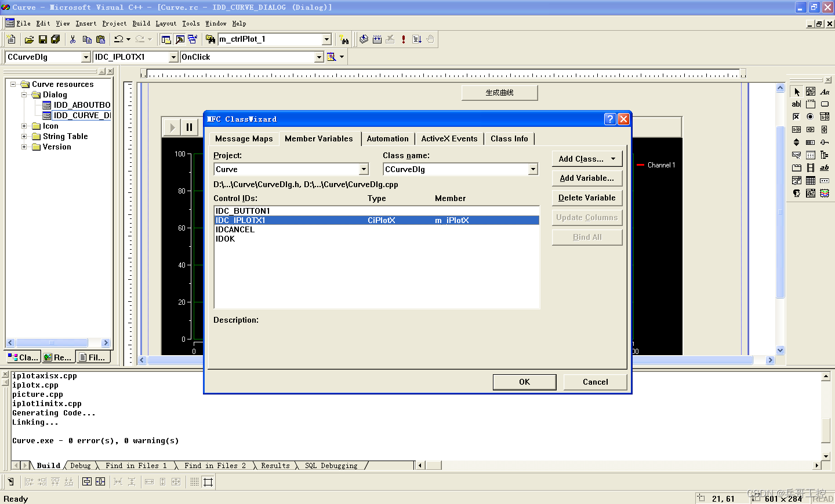The height and width of the screenshot is (504, 835).
Task: Click the Window List toolbar icon
Action: click(x=193, y=39)
